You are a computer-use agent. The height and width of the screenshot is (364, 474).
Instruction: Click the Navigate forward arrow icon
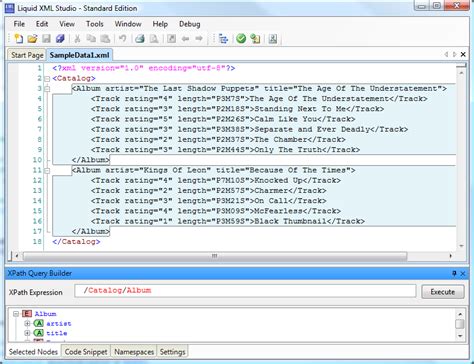pos(199,39)
